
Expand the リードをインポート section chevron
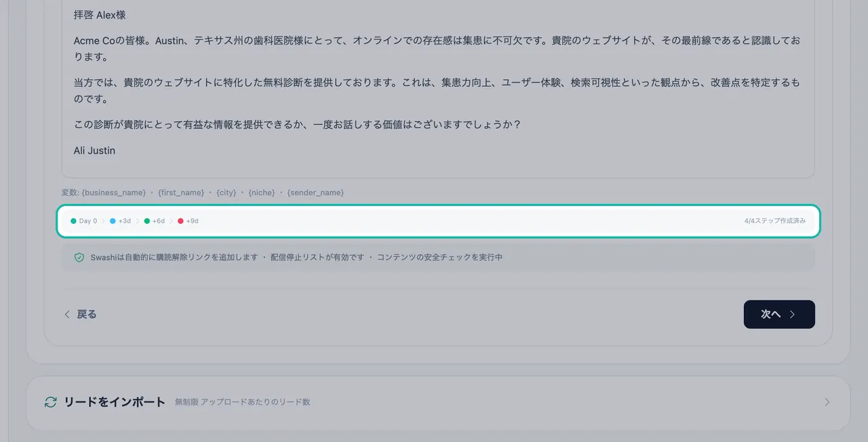tap(827, 402)
